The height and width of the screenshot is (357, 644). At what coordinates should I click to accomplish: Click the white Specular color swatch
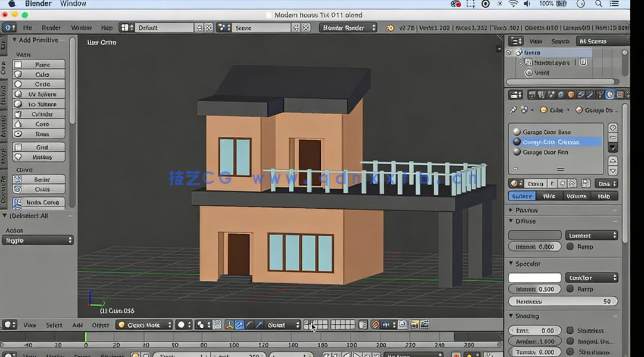coord(534,277)
